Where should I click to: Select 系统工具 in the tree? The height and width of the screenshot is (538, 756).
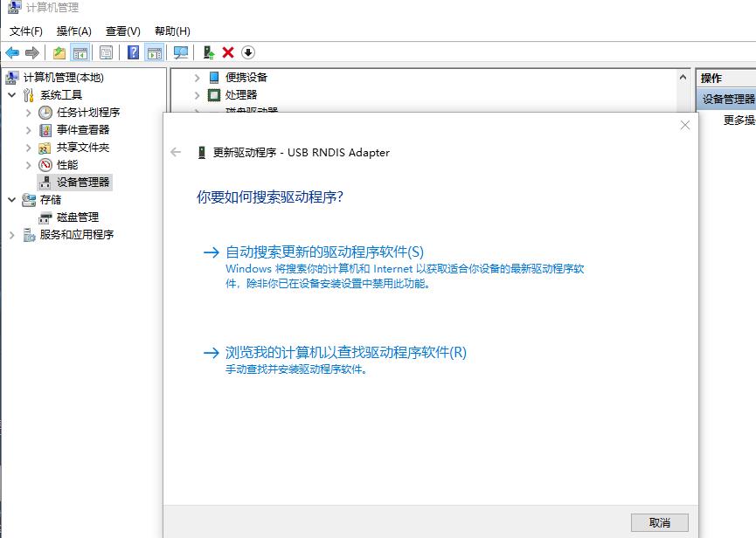pos(61,95)
